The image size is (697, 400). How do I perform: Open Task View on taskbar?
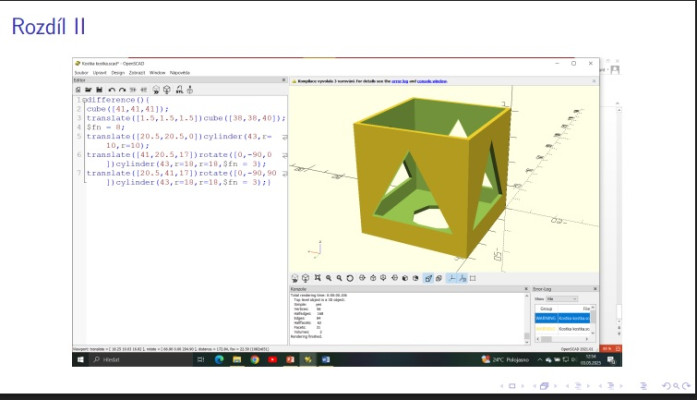[200, 360]
